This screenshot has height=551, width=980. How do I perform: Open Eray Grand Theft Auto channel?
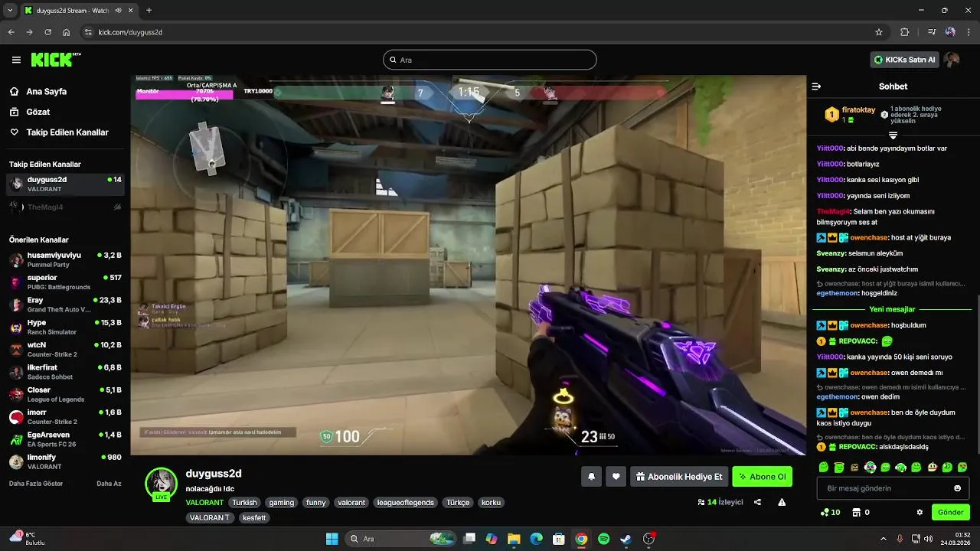point(65,305)
